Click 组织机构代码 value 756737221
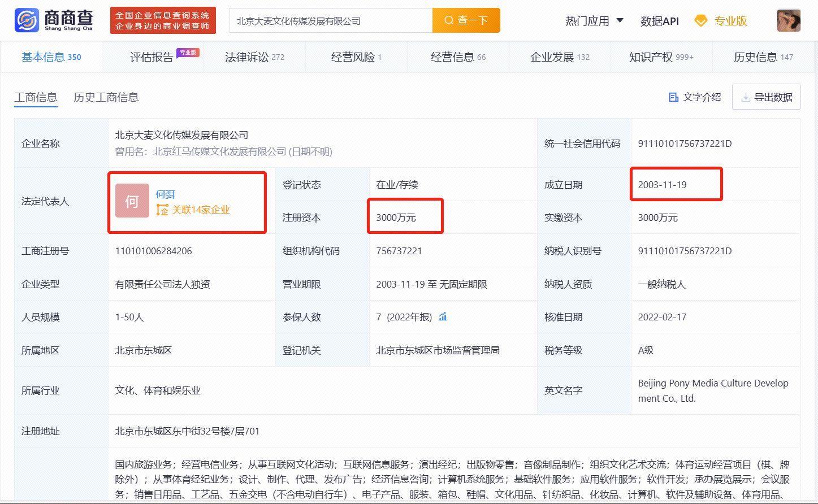 point(399,251)
